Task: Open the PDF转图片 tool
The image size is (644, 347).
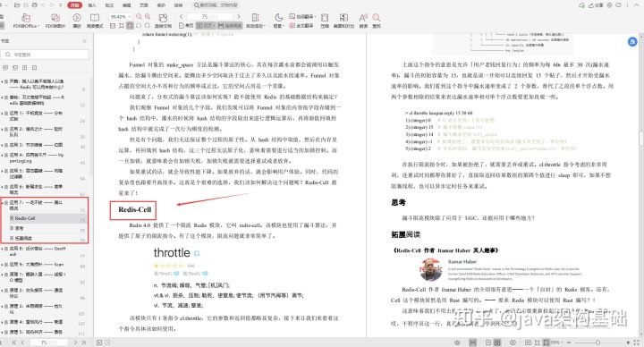Action: tap(55, 21)
